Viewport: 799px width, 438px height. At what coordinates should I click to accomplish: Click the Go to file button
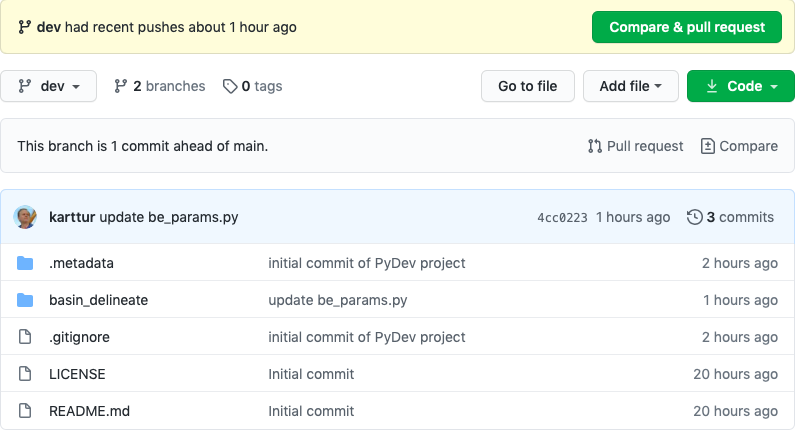[527, 86]
